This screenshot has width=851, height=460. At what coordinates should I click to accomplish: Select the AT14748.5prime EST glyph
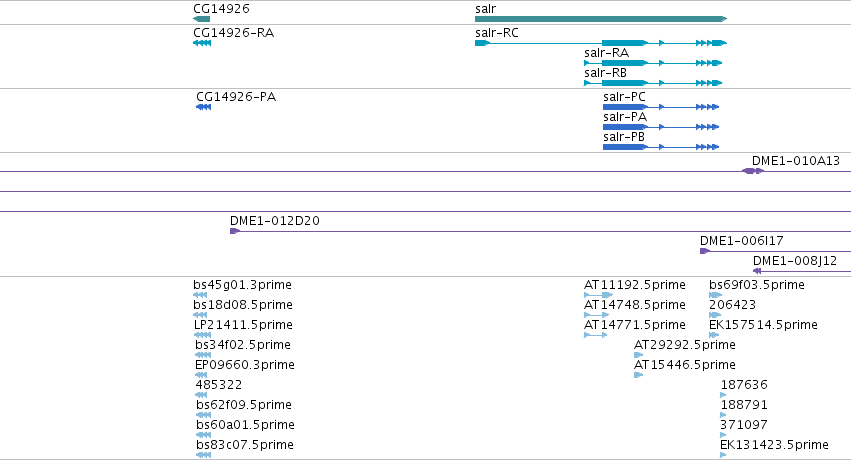pyautogui.click(x=596, y=315)
